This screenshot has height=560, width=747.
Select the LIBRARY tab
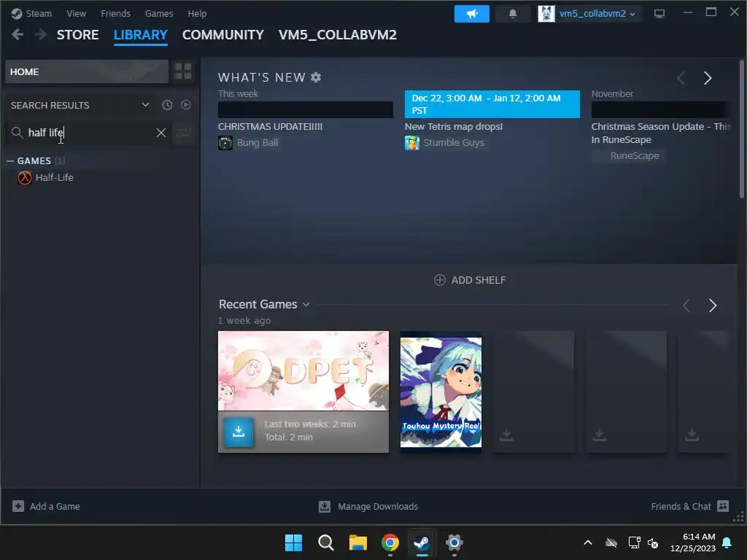pos(141,35)
